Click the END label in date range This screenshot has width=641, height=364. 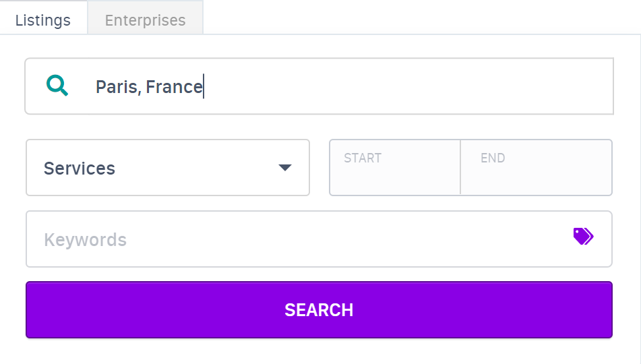point(493,158)
